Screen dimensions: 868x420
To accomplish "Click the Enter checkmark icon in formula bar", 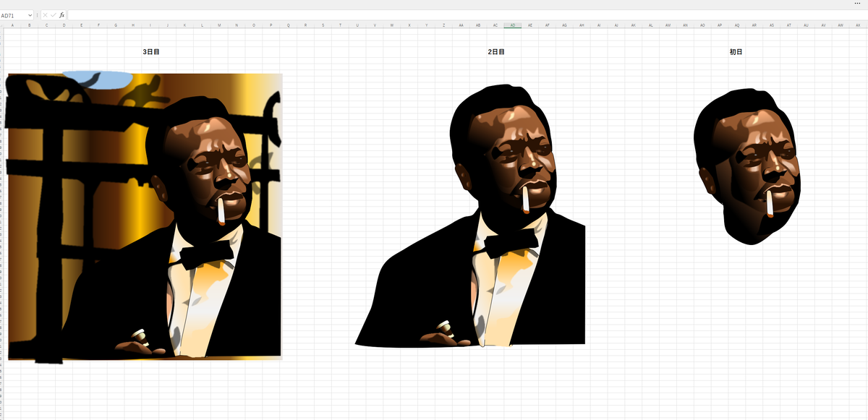I will click(x=54, y=15).
